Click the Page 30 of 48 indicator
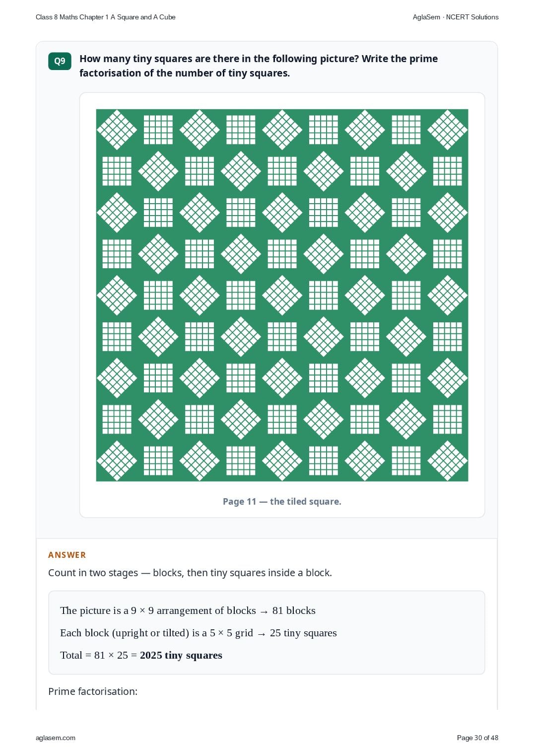The image size is (534, 756). pyautogui.click(x=477, y=738)
